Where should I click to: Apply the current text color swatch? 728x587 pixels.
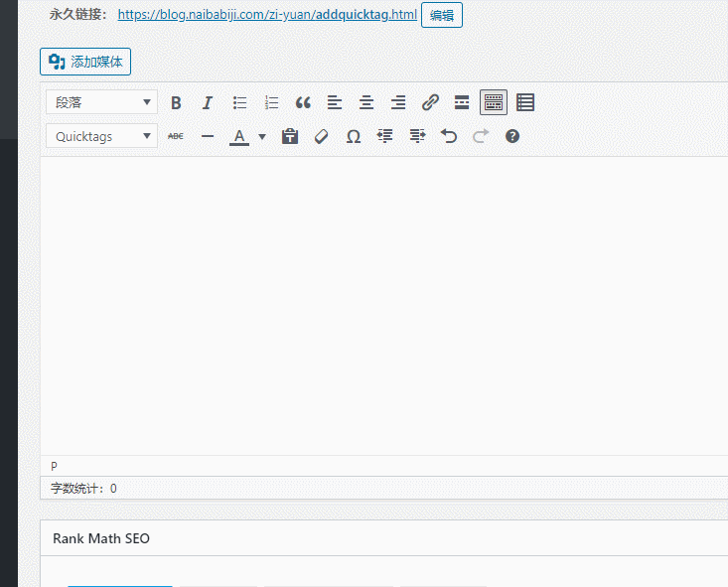[238, 136]
